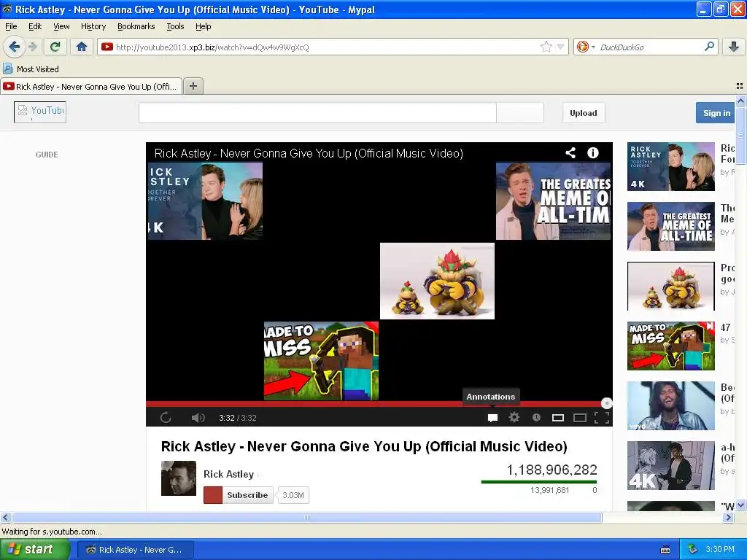Show all tabs via the tab groups icon
Image resolution: width=747 pixels, height=560 pixels.
(740, 86)
